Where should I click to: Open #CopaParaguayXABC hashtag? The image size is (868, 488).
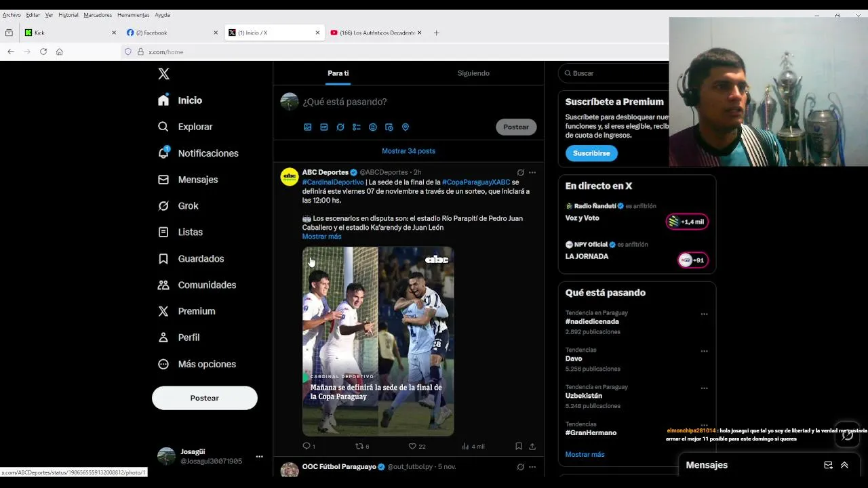tap(476, 182)
